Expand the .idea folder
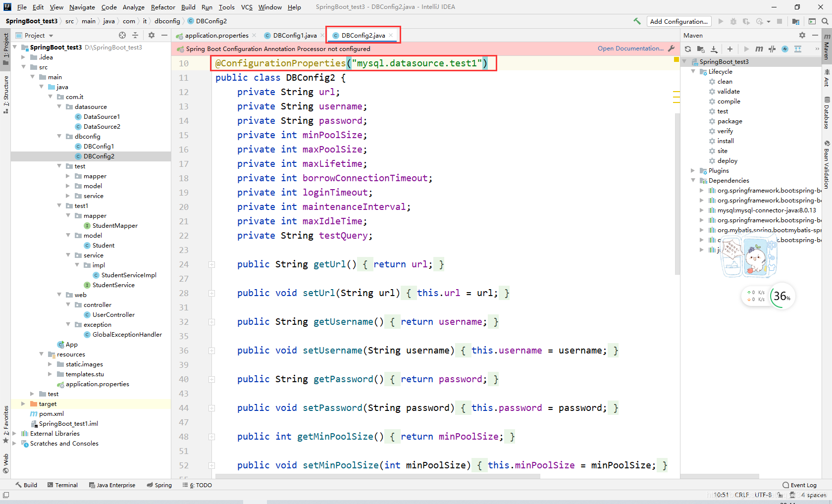Screen dimensions: 832x504 click(x=23, y=57)
